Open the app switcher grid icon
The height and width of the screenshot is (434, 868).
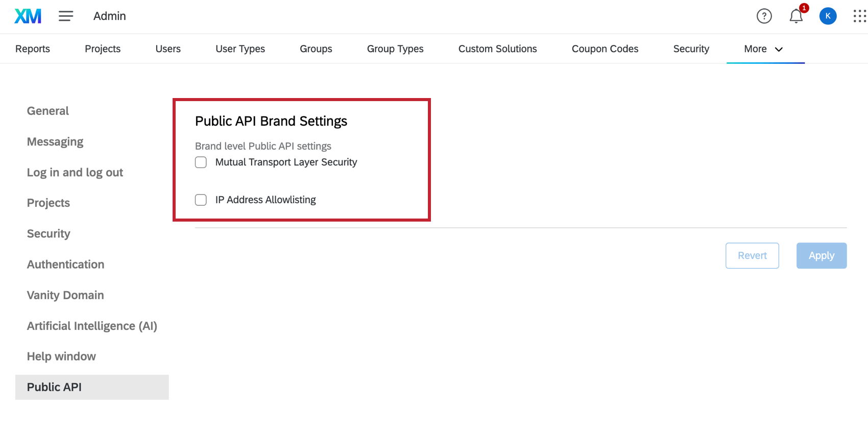(859, 16)
